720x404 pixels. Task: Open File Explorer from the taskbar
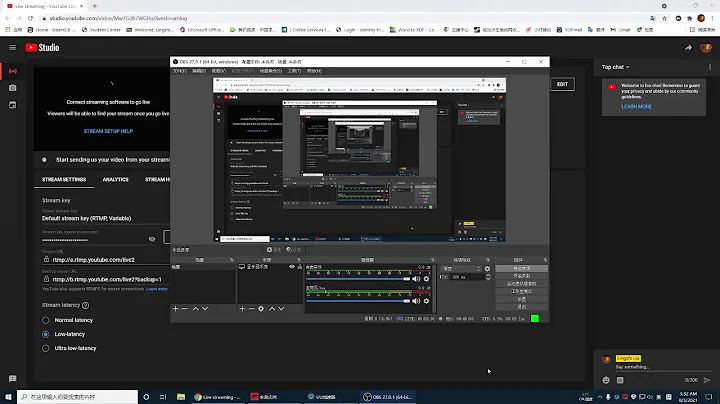[181, 397]
